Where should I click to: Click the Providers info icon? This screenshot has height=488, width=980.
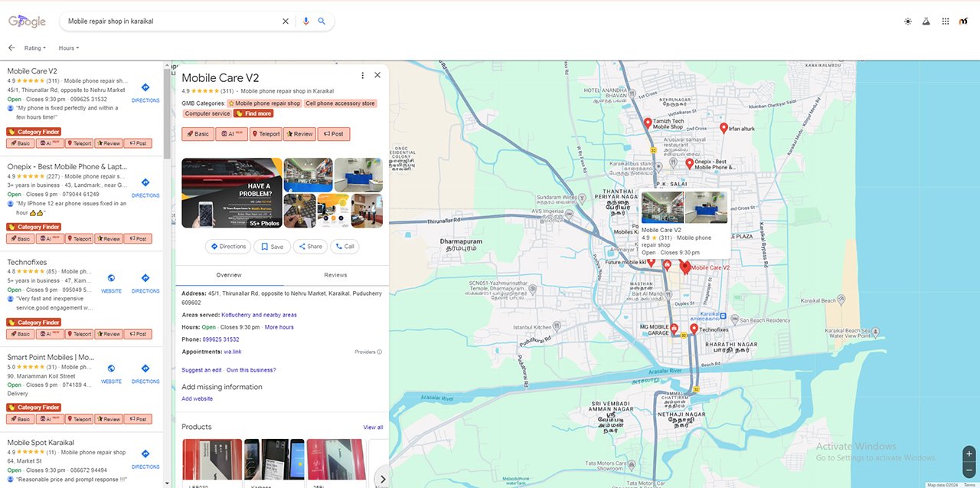point(379,352)
